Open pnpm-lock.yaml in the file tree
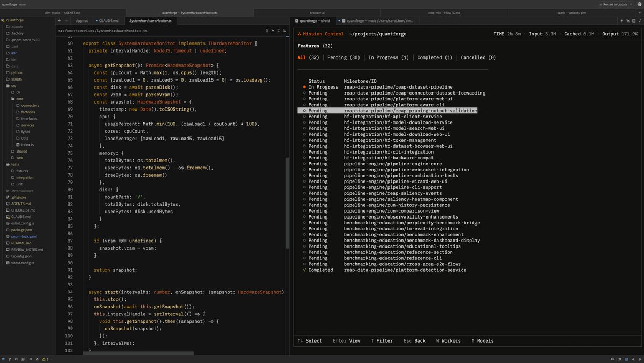 pos(24,236)
